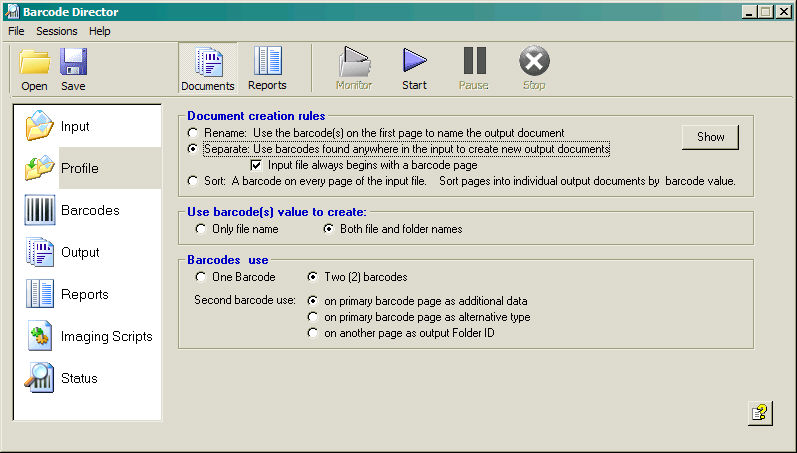Select on another page as output Folder ID
Image resolution: width=797 pixels, height=453 pixels.
(x=314, y=333)
